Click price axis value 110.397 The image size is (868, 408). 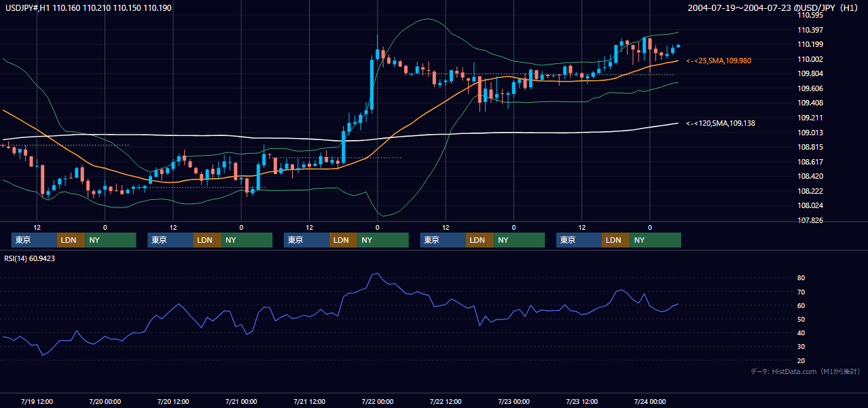tap(810, 30)
